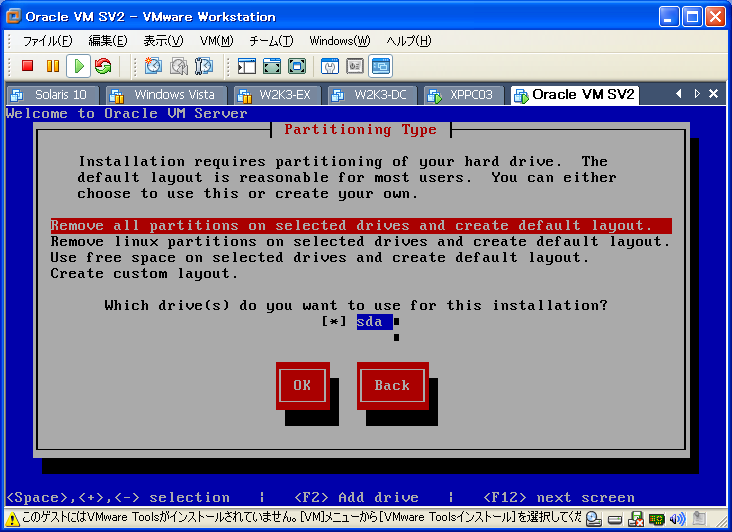The width and height of the screenshot is (732, 532).
Task: Toggle the [*] sda drive checkbox
Action: pos(334,322)
